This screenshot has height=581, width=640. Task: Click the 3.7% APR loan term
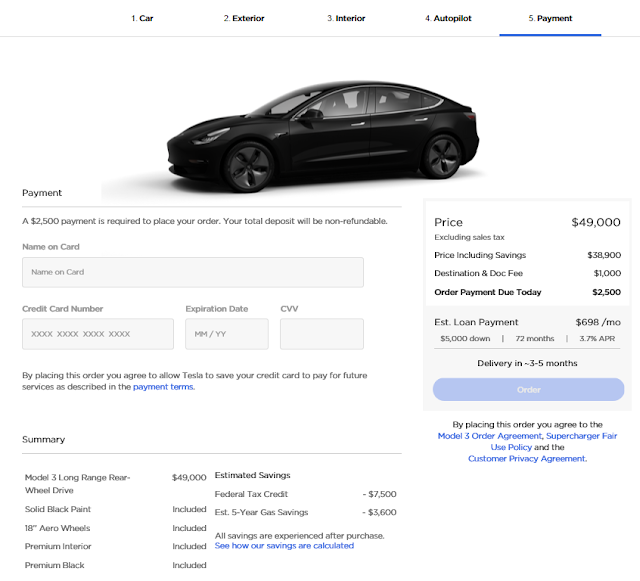click(x=597, y=338)
